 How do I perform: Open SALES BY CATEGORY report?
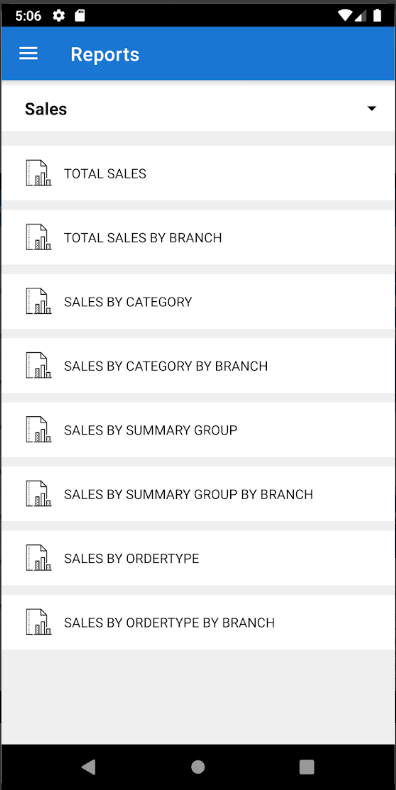pyautogui.click(x=198, y=301)
